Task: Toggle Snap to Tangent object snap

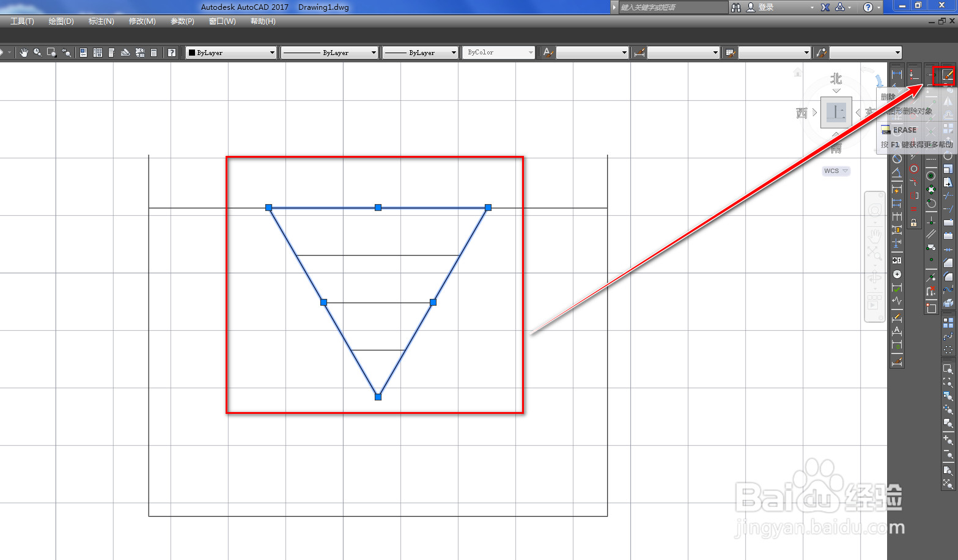Action: pyautogui.click(x=931, y=204)
